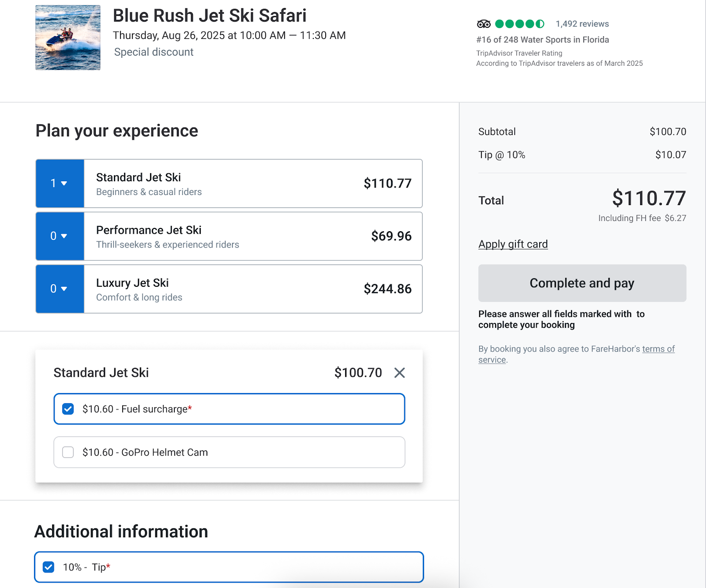Open Performance Jet Ski quantity dropdown

[x=60, y=236]
